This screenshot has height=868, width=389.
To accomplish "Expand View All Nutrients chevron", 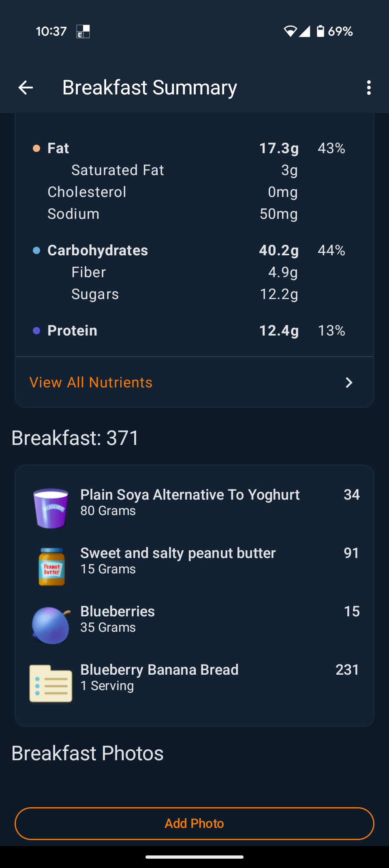I will click(348, 383).
